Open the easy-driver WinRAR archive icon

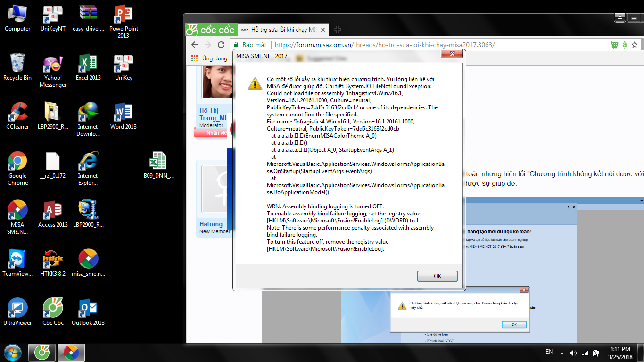pos(88,18)
